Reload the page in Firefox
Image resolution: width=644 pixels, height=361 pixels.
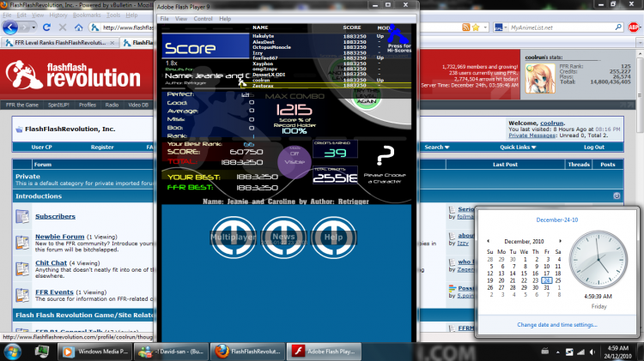point(46,27)
